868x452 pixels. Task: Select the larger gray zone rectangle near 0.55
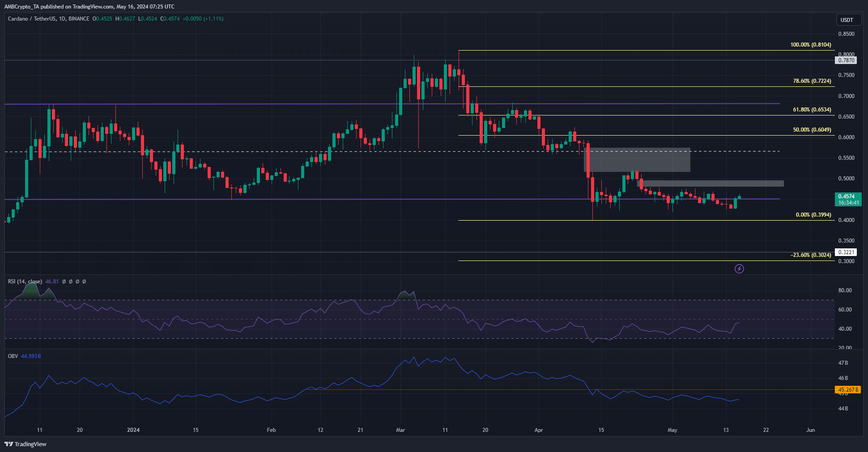tap(637, 160)
